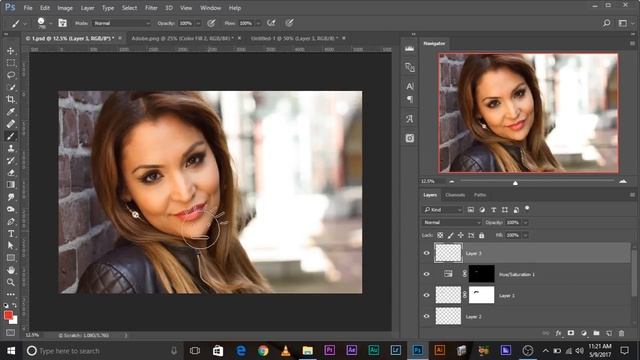Screen dimensions: 640x360
Task: Click create new layer icon
Action: click(x=609, y=333)
